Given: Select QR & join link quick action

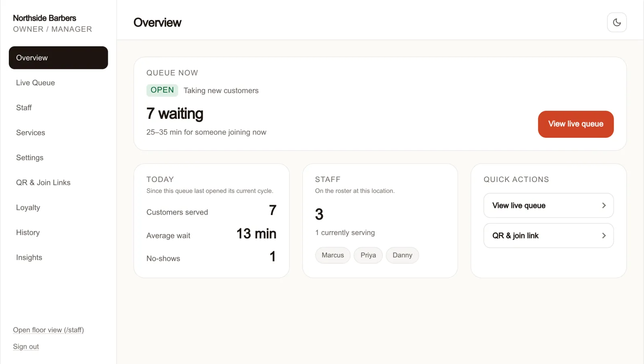Looking at the screenshot, I should tap(549, 236).
